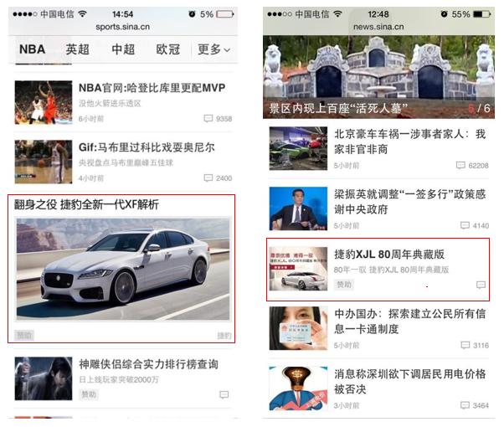The height and width of the screenshot is (427, 504).
Task: Open article NBA官网:哈登比库里更配MVP
Action: point(152,88)
